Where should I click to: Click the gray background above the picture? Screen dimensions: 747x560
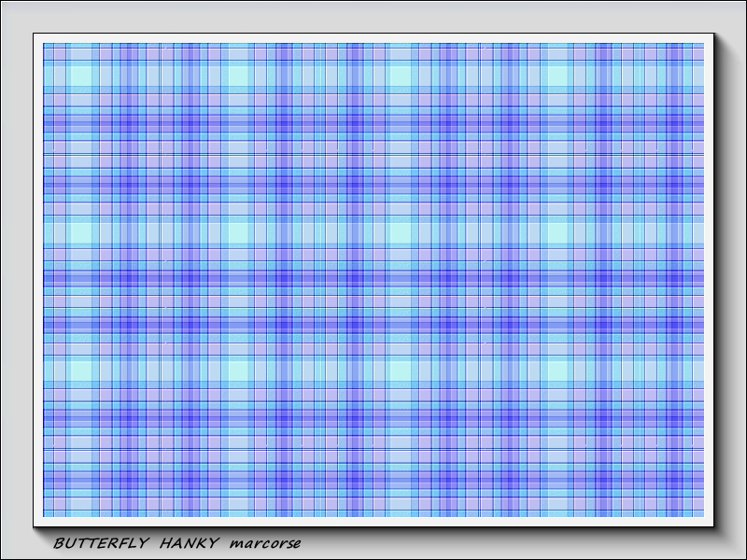373,17
